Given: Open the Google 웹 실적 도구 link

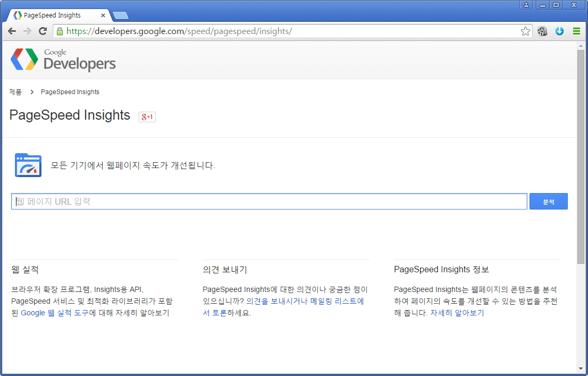Looking at the screenshot, I should pyautogui.click(x=54, y=313).
